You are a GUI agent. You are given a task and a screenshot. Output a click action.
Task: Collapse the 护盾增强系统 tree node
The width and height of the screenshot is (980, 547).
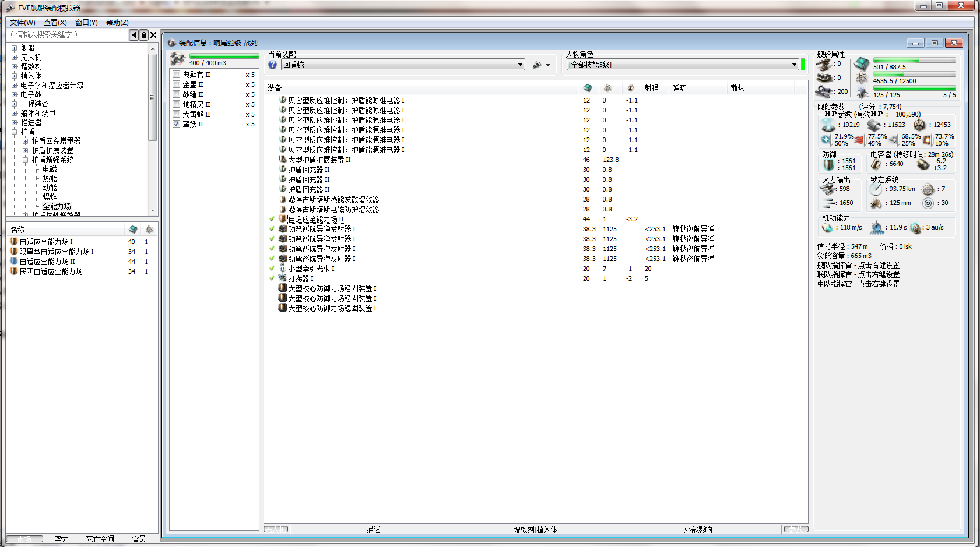click(x=26, y=160)
